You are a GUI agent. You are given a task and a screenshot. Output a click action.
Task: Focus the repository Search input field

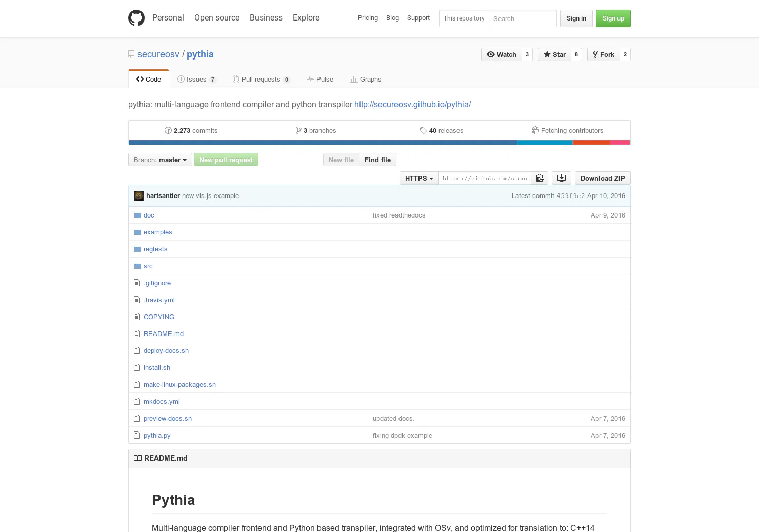pos(522,18)
